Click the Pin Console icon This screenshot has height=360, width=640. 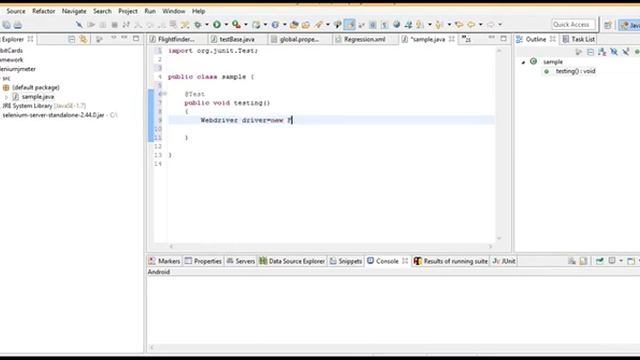click(600, 261)
